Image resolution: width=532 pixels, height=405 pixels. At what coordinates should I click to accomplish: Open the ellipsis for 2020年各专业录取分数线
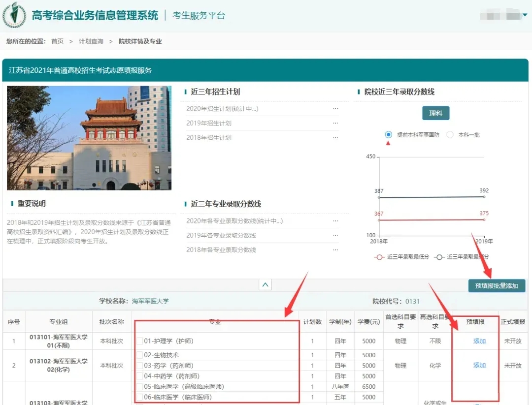pyautogui.click(x=335, y=221)
